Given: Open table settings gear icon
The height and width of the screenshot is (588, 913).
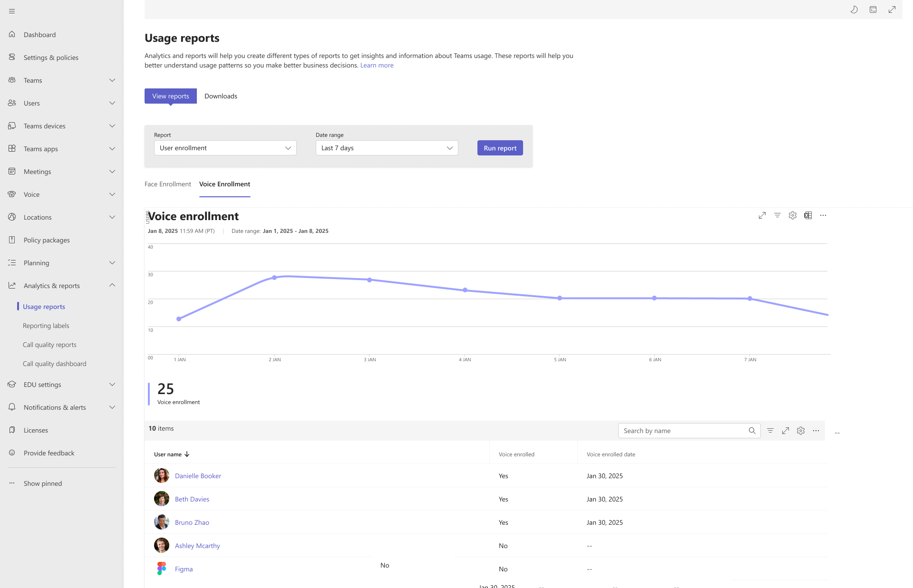Looking at the screenshot, I should click(801, 431).
